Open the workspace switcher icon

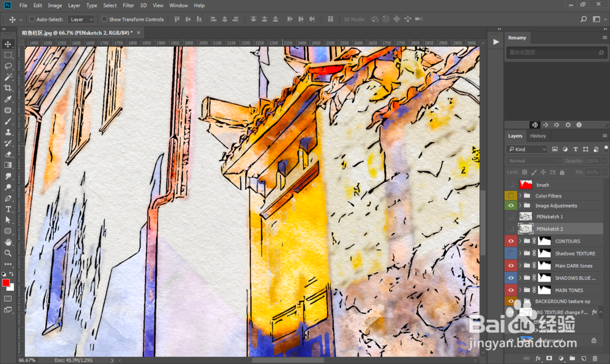tap(597, 19)
